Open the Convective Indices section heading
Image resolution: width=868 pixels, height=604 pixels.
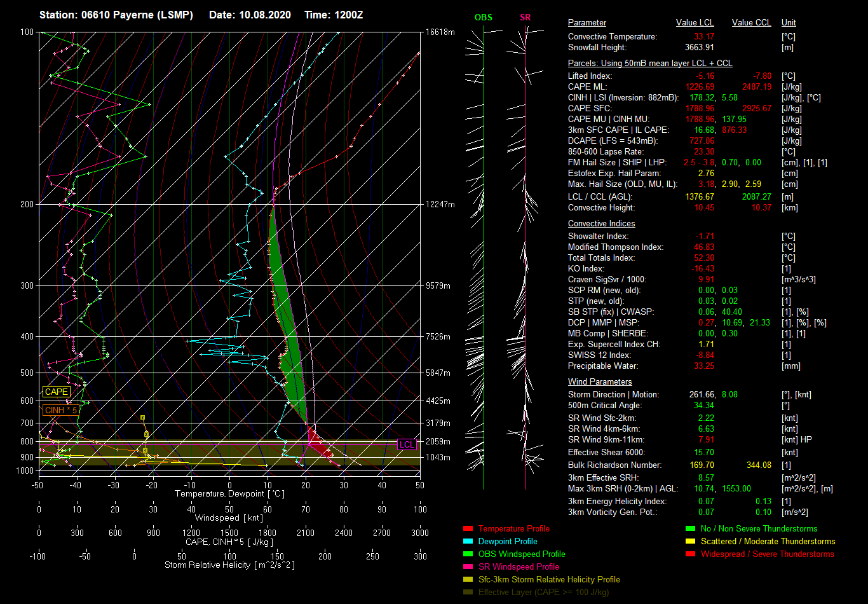coord(601,224)
